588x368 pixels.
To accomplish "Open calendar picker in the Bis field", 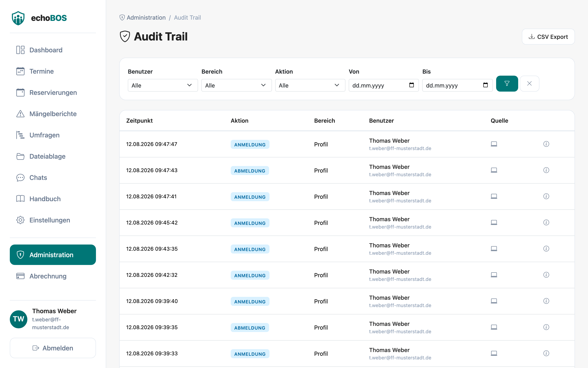I will [x=485, y=85].
